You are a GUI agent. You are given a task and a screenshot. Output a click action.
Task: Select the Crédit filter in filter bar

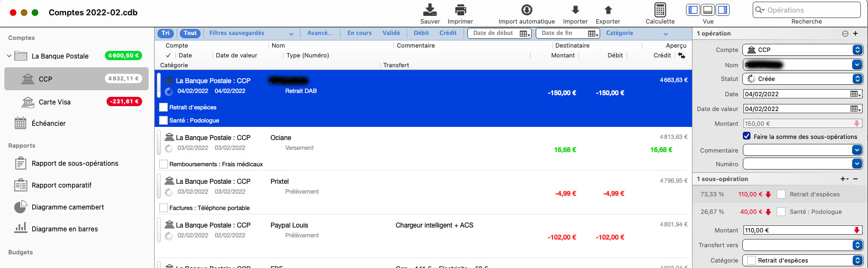coord(448,33)
